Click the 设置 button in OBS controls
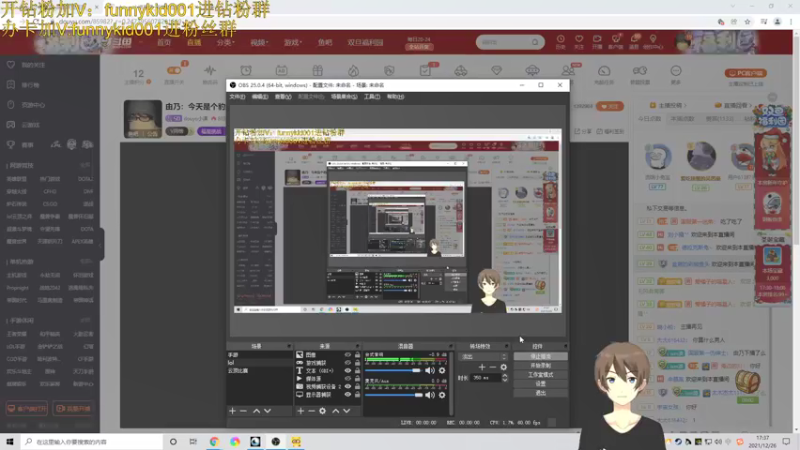Viewport: 800px width, 450px height. pos(540,384)
